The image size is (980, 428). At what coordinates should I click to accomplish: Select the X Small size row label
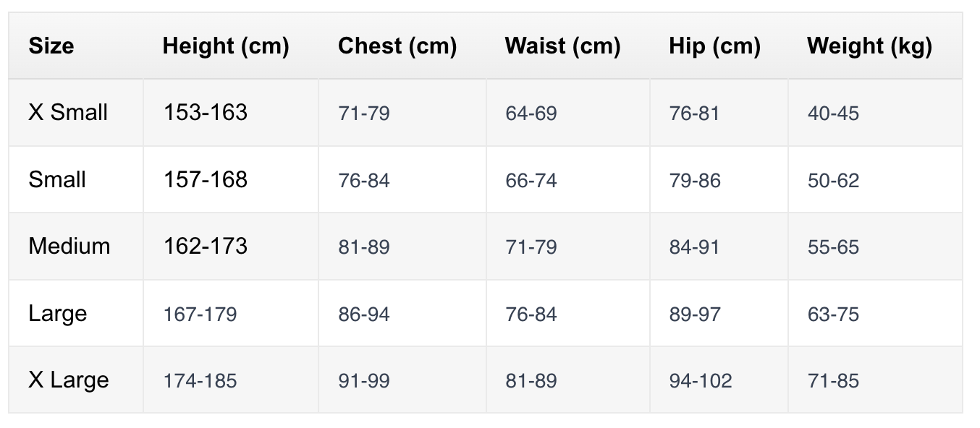point(68,113)
